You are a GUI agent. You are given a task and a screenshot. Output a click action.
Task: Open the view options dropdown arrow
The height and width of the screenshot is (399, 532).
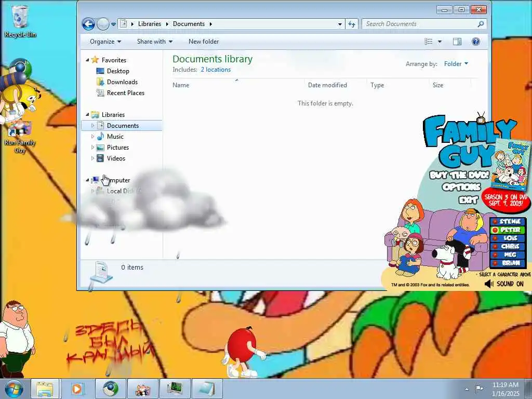tap(440, 42)
